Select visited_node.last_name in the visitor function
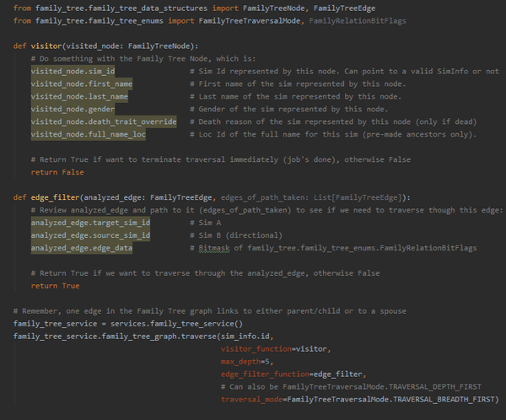 click(x=78, y=97)
